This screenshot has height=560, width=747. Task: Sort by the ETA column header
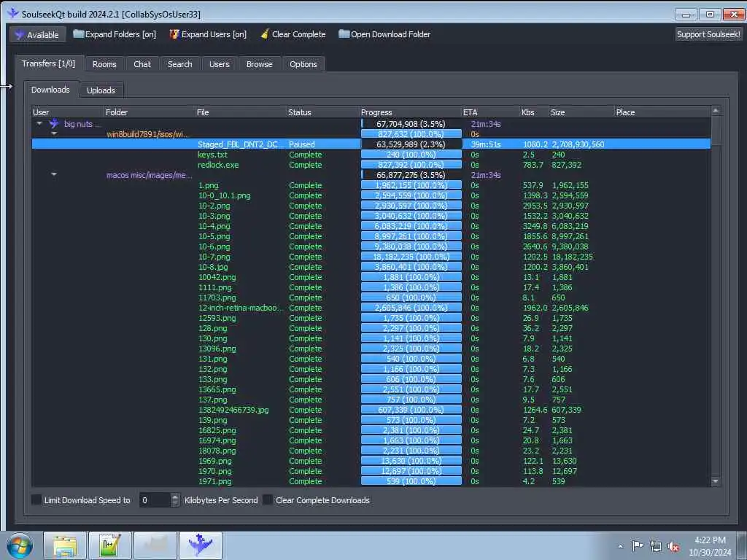pyautogui.click(x=491, y=112)
